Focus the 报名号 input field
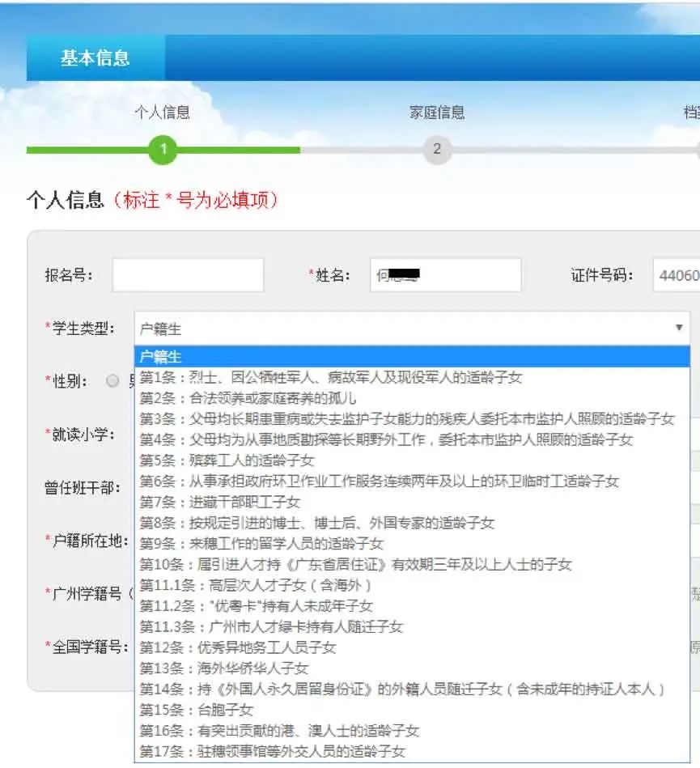700x768 pixels. [x=188, y=275]
